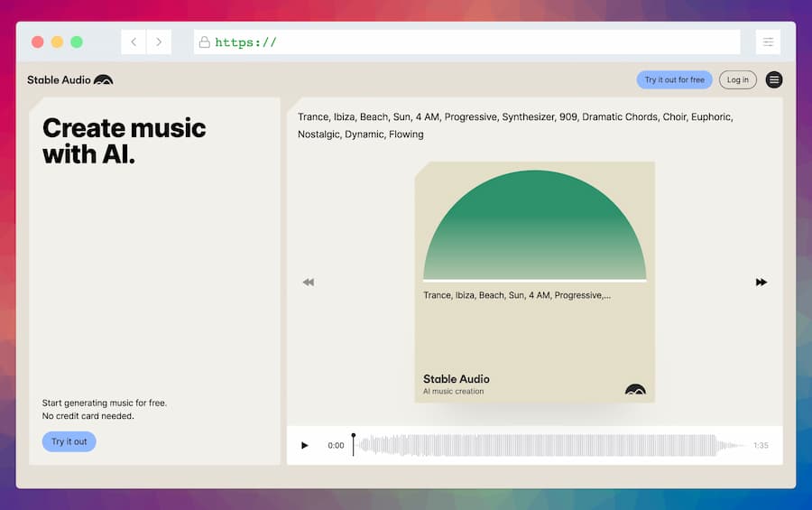Click the Try it out for free button
Image resolution: width=812 pixels, height=510 pixels.
point(674,79)
